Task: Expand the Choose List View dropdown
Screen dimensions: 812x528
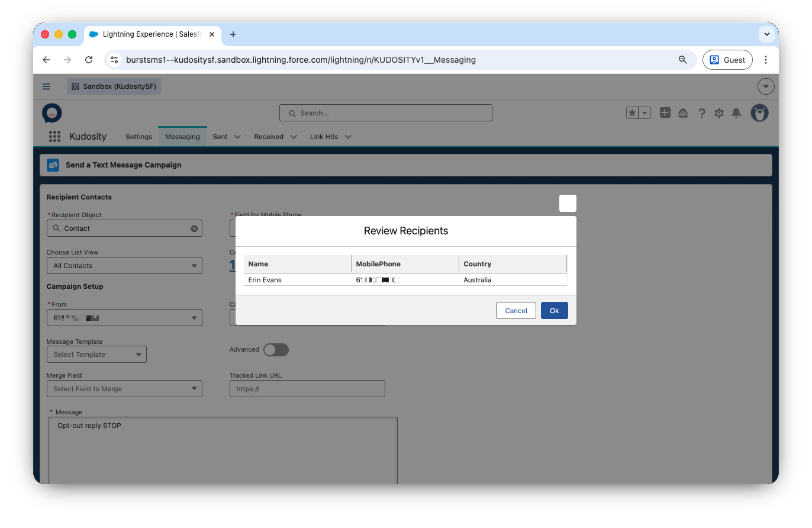Action: click(124, 266)
